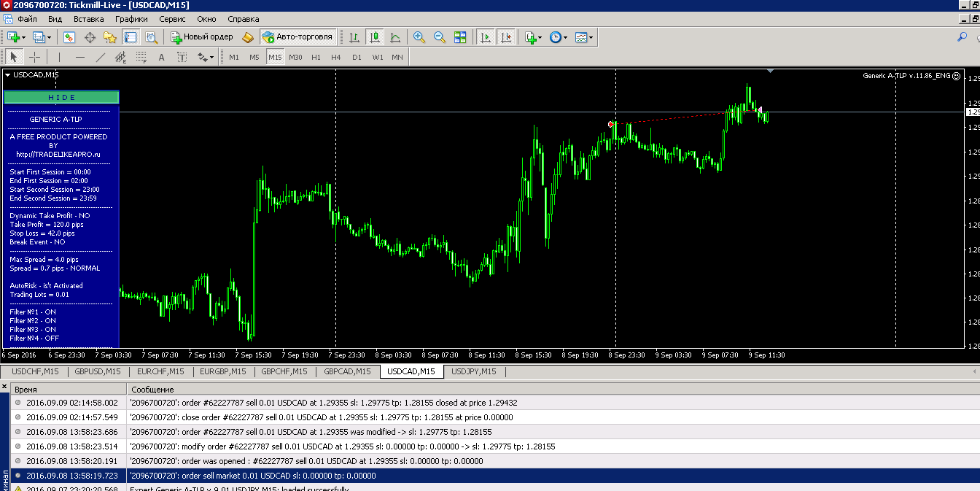Click the search magnifier at toolbar right

(x=962, y=36)
